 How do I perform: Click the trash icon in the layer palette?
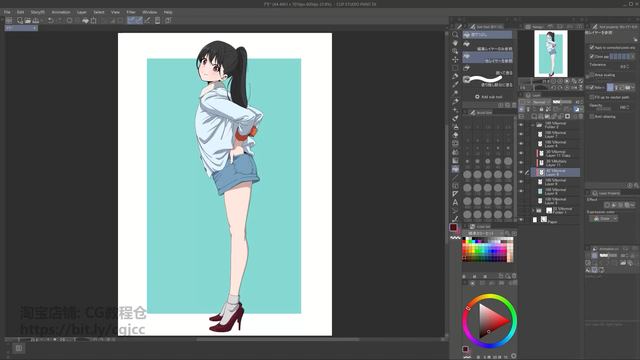(x=581, y=117)
